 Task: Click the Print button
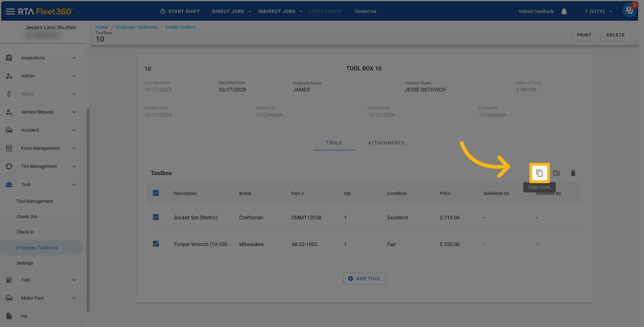584,35
